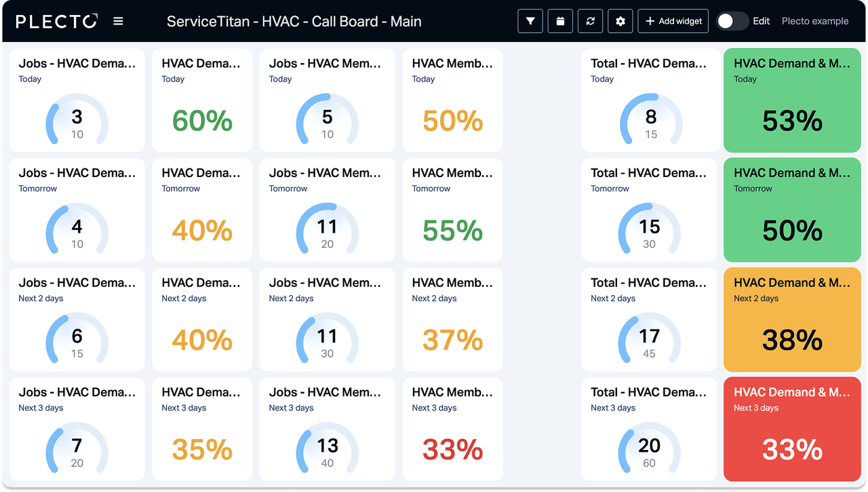The width and height of the screenshot is (868, 492).
Task: Click the Next 3 days gauge showing 13 of 40
Action: tap(327, 451)
